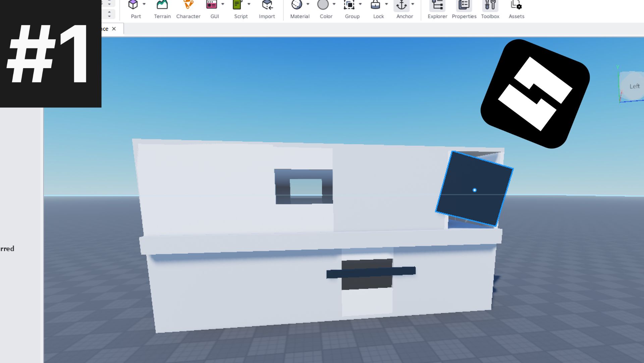Click the Left face of view cube
The height and width of the screenshot is (363, 644).
(x=634, y=86)
